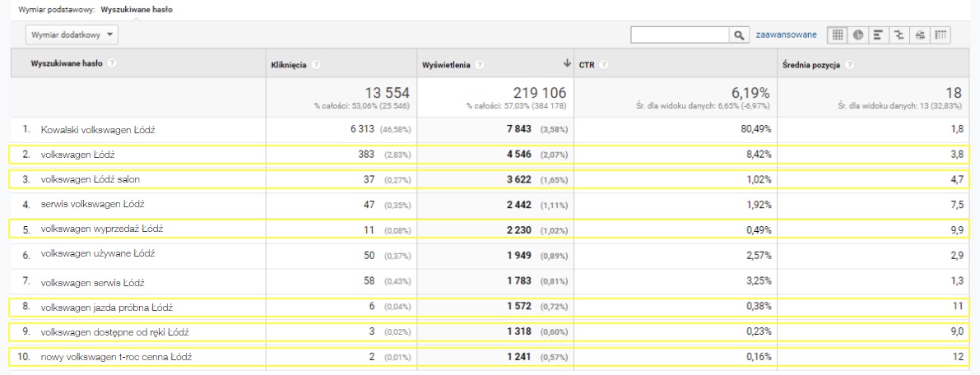The height and width of the screenshot is (375, 980).
Task: Sort by Wyszukiwane hasło column header
Action: click(x=67, y=63)
